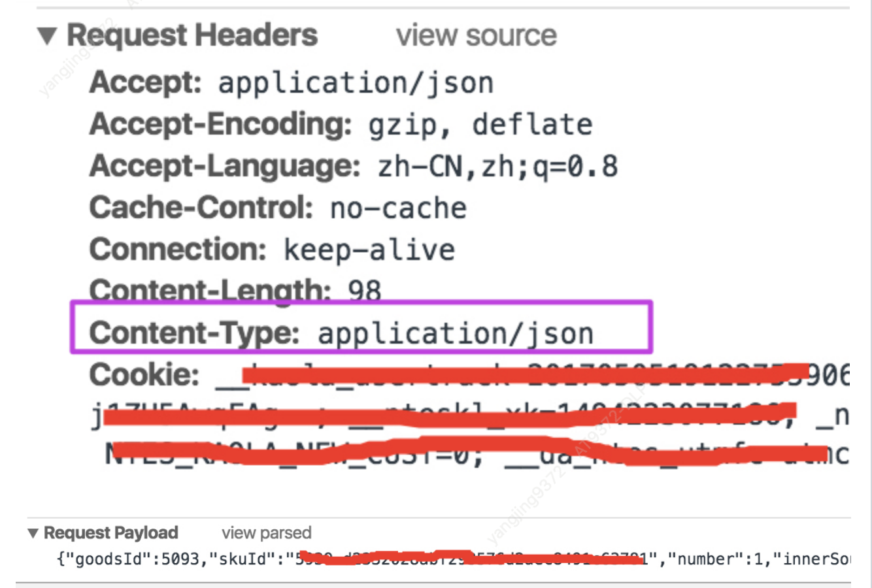Click the Accept application/json value

pos(356,83)
